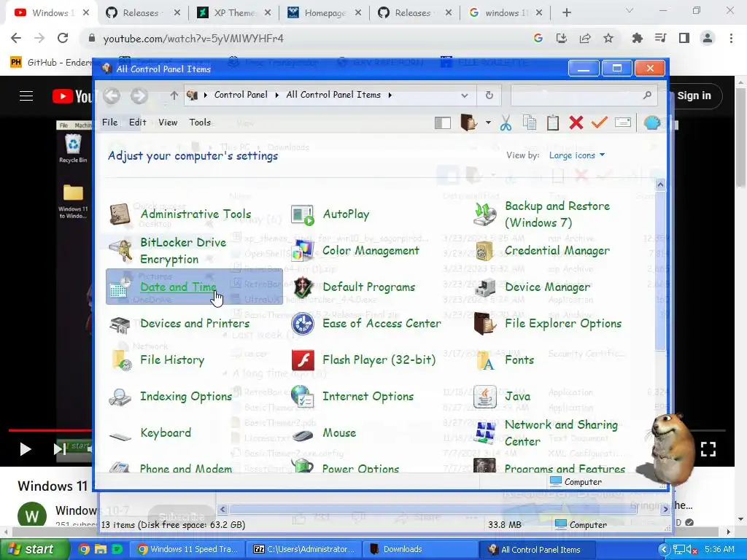Click the Control Panel search box
Image resolution: width=747 pixels, height=560 pixels.
click(584, 96)
